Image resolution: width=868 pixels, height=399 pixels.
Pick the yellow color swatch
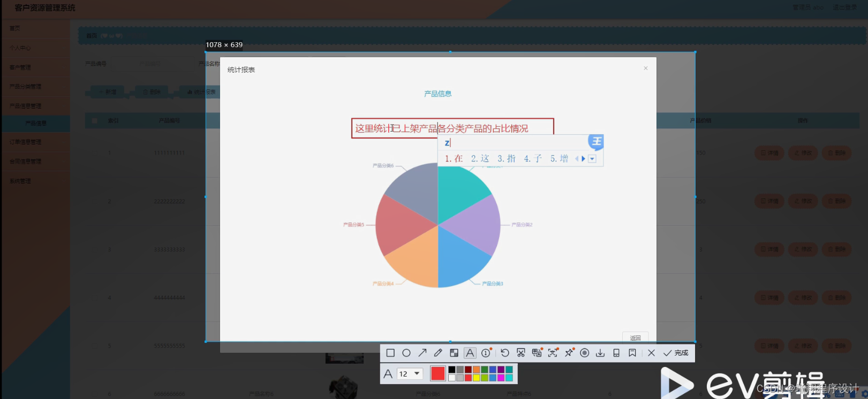476,378
